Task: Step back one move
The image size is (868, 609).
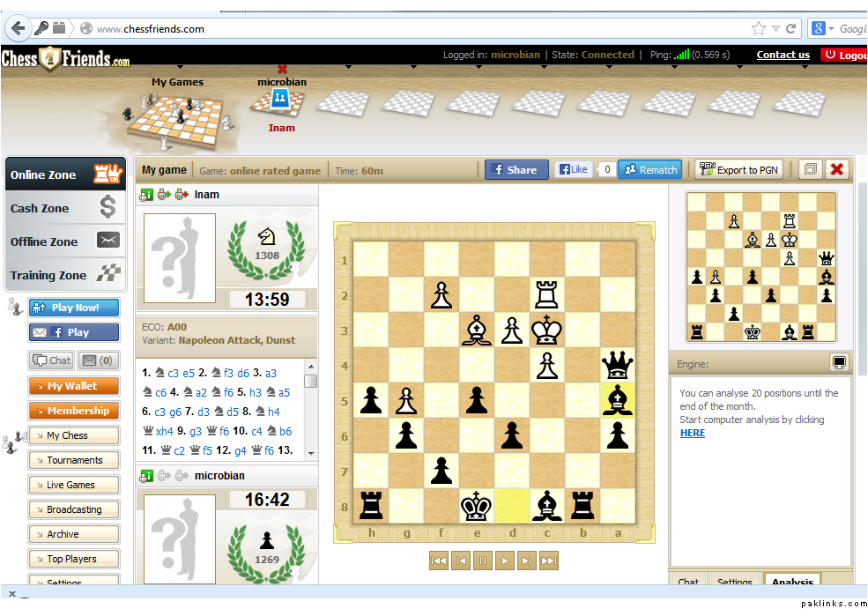Action: (x=461, y=561)
